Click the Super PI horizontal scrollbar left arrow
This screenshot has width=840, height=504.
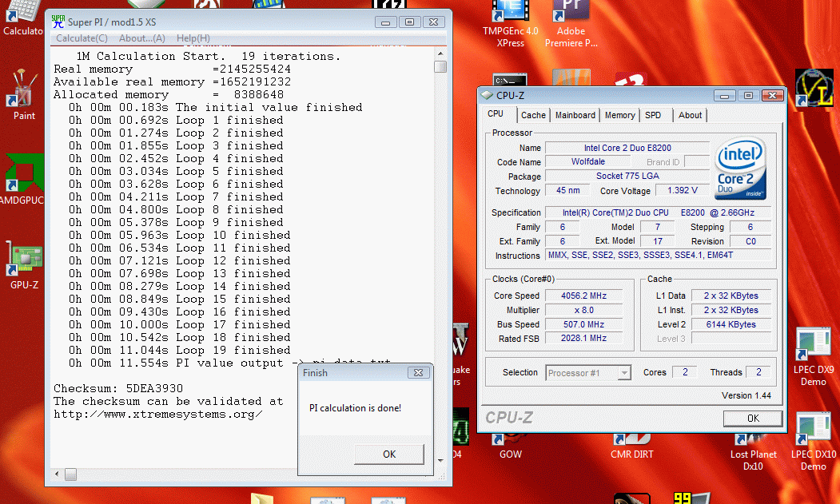click(58, 474)
